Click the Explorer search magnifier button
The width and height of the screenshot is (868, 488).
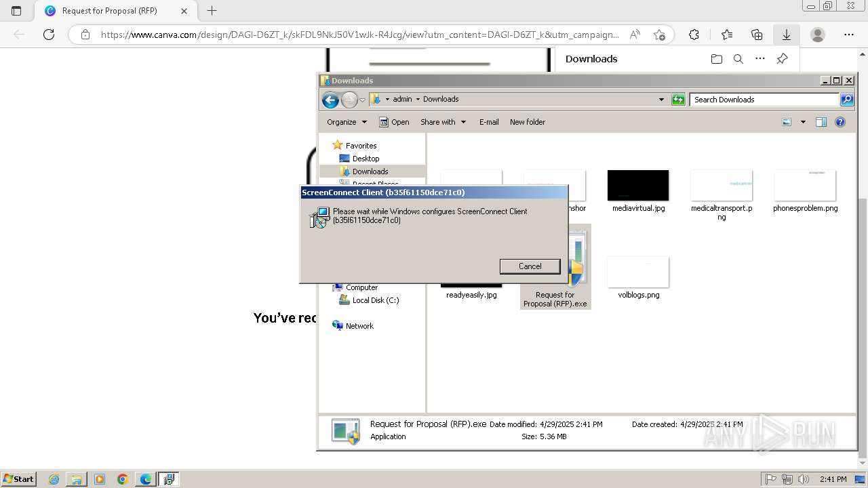[847, 100]
